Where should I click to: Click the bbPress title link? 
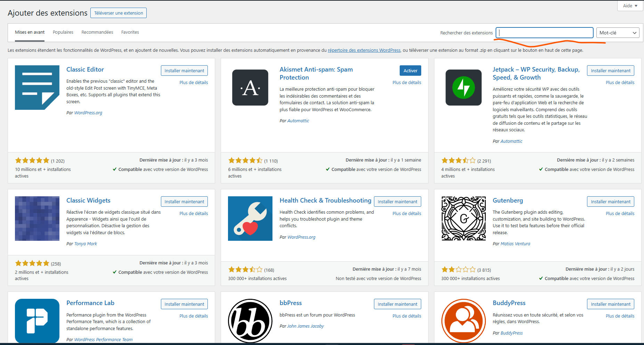click(x=291, y=303)
